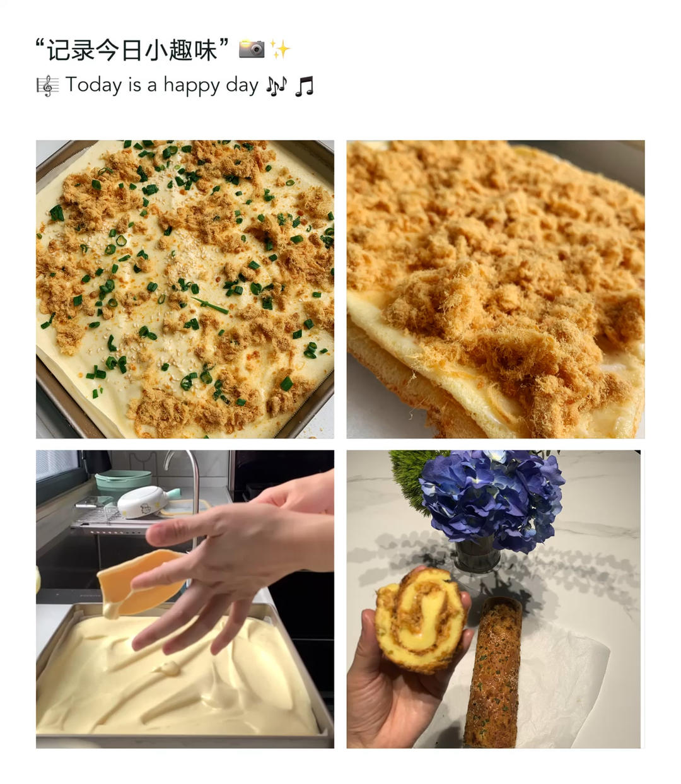681x784 pixels.
Task: Tap the last beamed music note emoji
Action: point(305,86)
